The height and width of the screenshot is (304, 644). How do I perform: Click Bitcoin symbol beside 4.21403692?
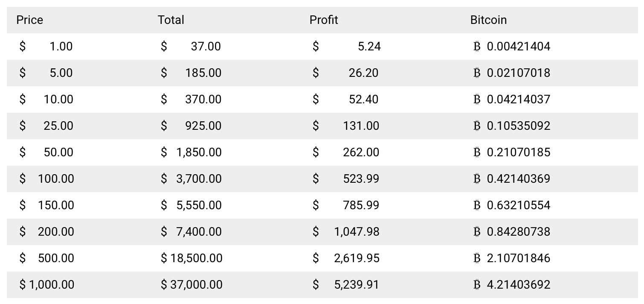tap(477, 284)
